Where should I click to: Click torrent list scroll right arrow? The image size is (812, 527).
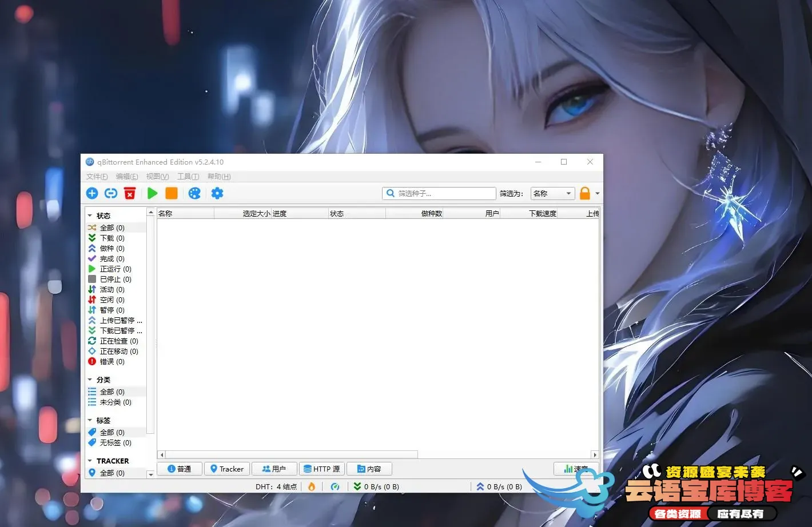click(x=595, y=455)
